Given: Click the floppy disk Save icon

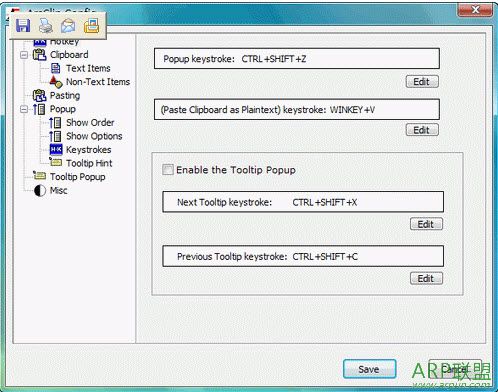Looking at the screenshot, I should coord(23,26).
